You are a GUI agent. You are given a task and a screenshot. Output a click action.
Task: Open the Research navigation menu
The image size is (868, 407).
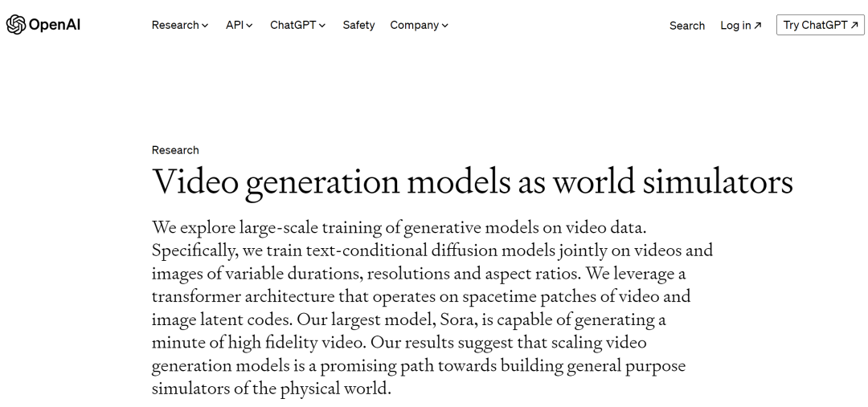[180, 25]
